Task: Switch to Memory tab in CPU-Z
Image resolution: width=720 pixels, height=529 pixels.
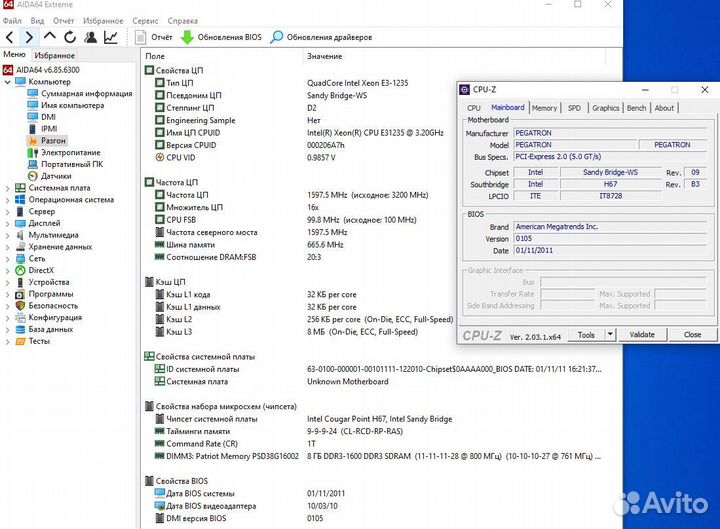Action: click(545, 108)
